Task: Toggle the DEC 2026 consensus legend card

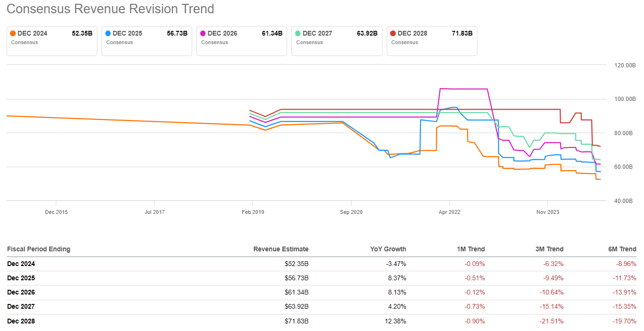Action: (x=242, y=41)
